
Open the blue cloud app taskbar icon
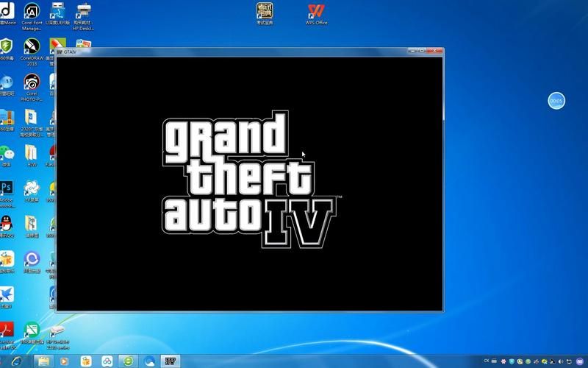149,361
